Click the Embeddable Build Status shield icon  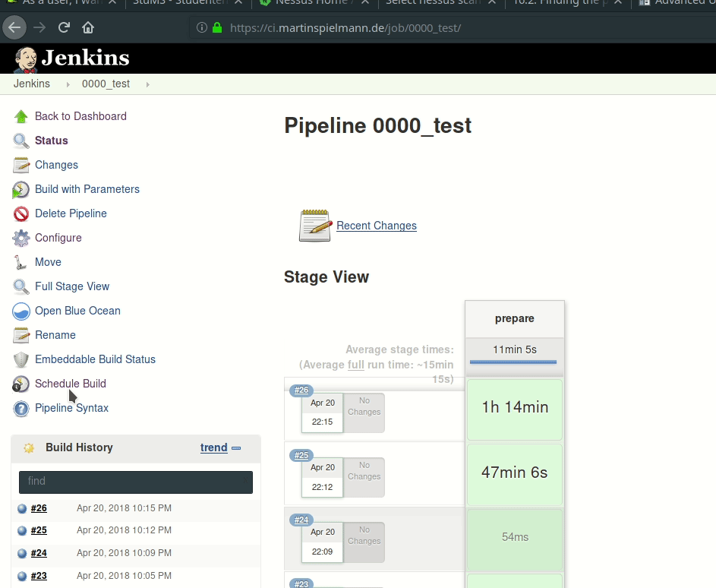[21, 359]
